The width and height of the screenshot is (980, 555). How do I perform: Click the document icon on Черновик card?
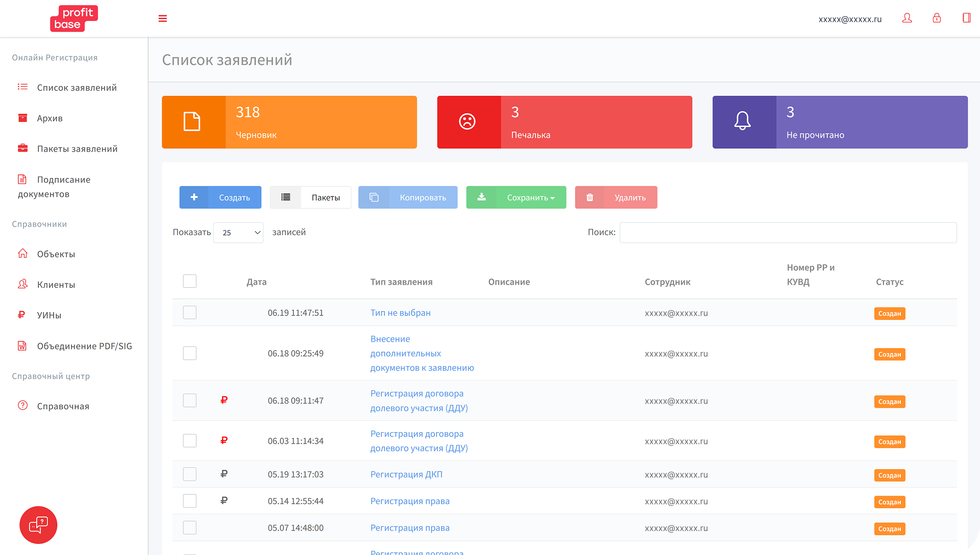[192, 122]
